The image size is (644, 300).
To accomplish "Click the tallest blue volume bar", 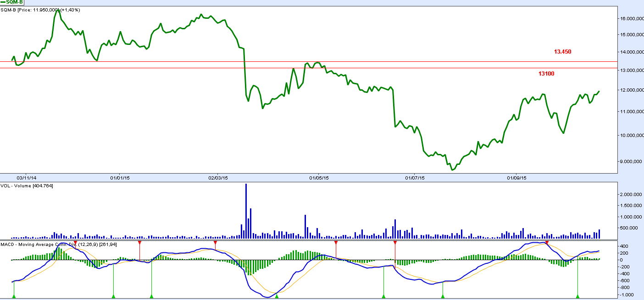I will [x=246, y=211].
